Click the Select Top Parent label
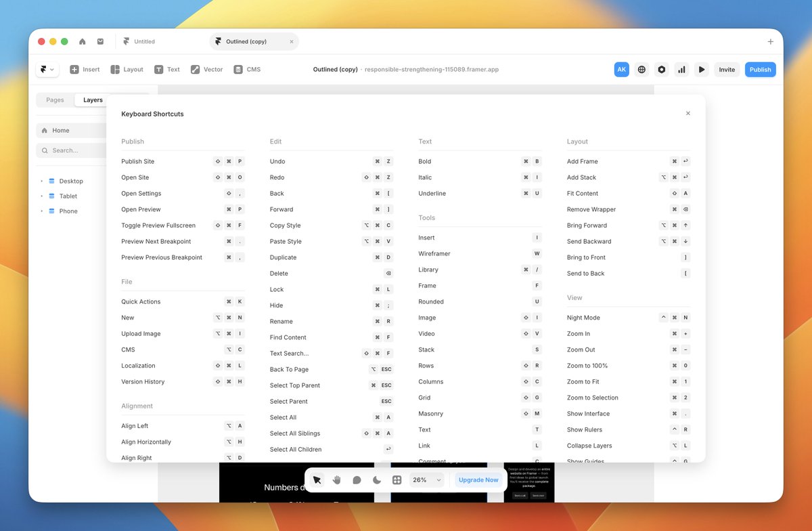The width and height of the screenshot is (812, 531). 295,385
